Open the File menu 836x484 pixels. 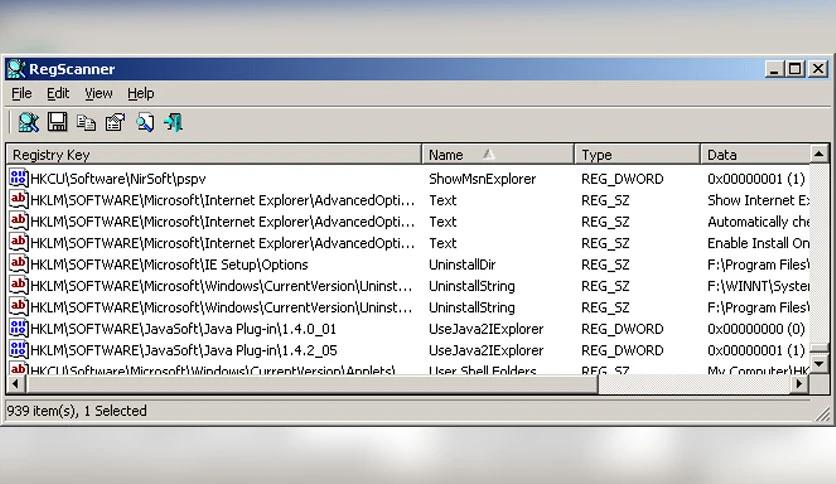22,93
